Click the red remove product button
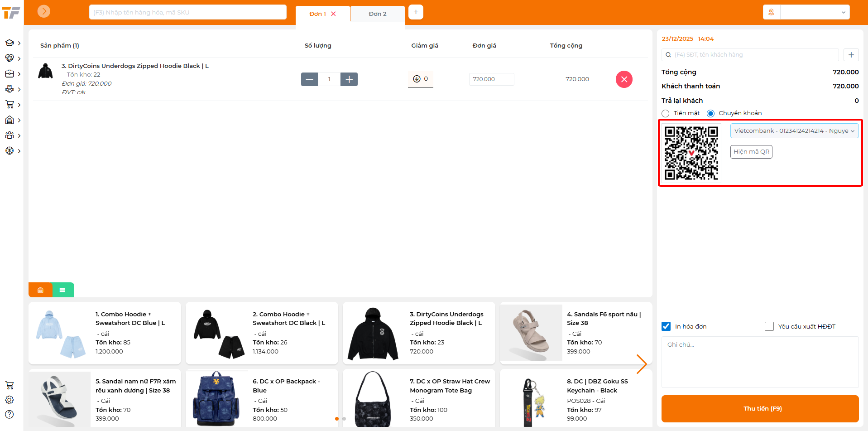This screenshot has width=868, height=431. click(623, 79)
